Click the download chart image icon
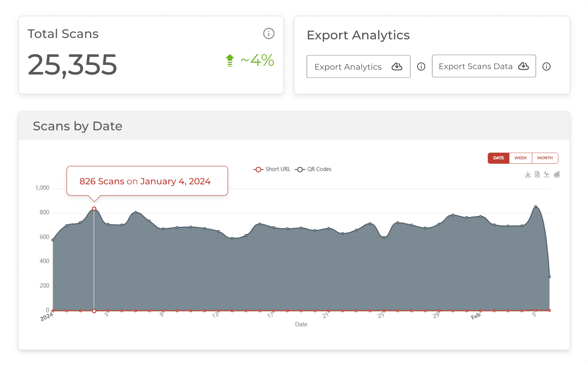588x366 pixels. tap(528, 174)
